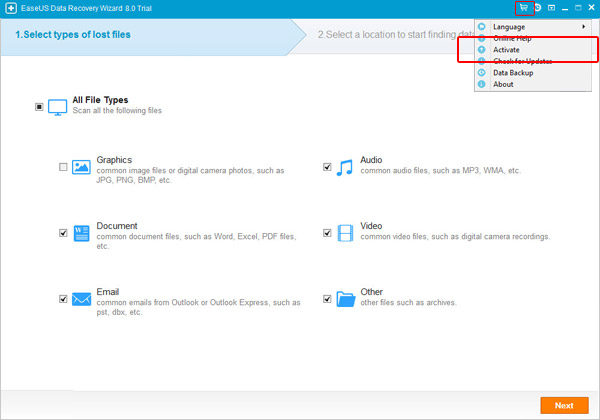The height and width of the screenshot is (420, 600).
Task: Click the icon beside Language menu entry
Action: (x=482, y=26)
